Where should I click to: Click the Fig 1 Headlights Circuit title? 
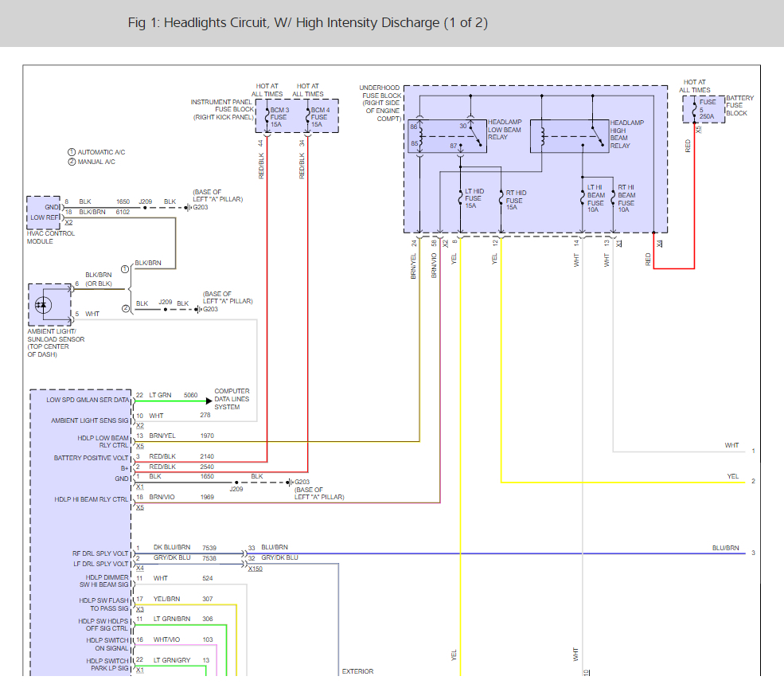307,23
